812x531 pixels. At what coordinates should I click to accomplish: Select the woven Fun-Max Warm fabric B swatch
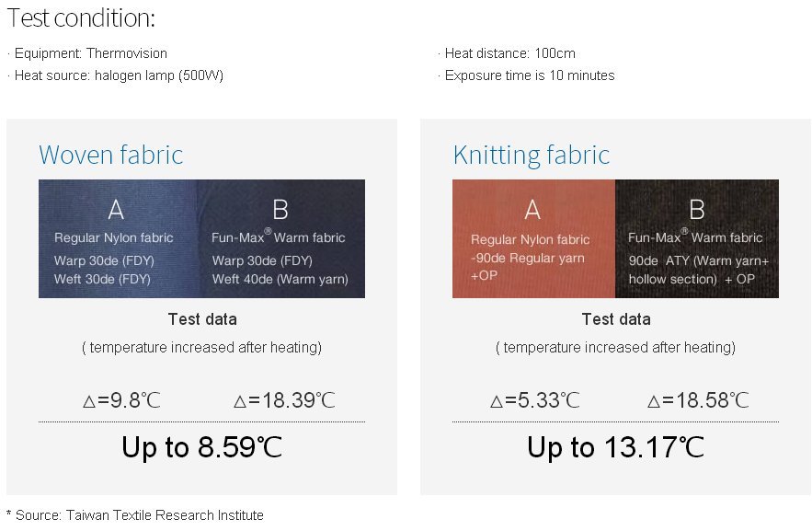click(x=280, y=239)
